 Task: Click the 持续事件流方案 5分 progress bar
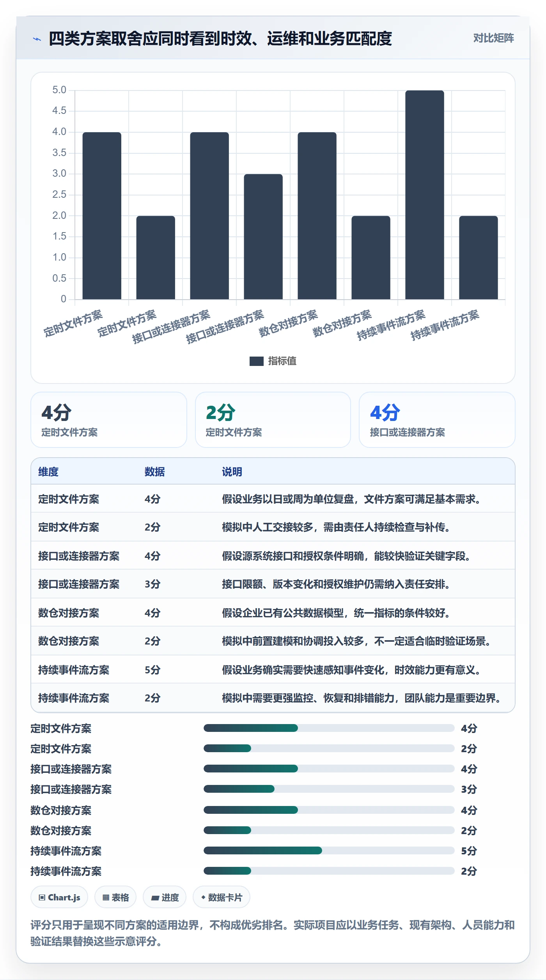click(329, 850)
